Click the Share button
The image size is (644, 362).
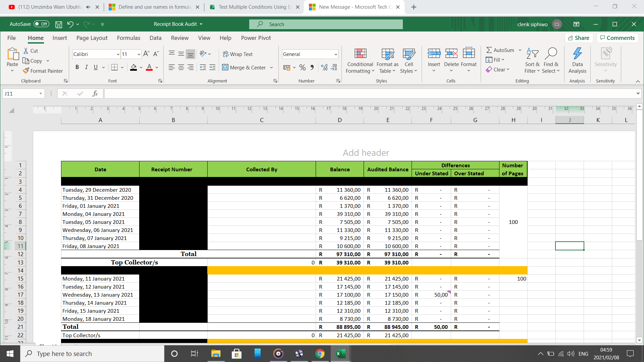coord(579,38)
